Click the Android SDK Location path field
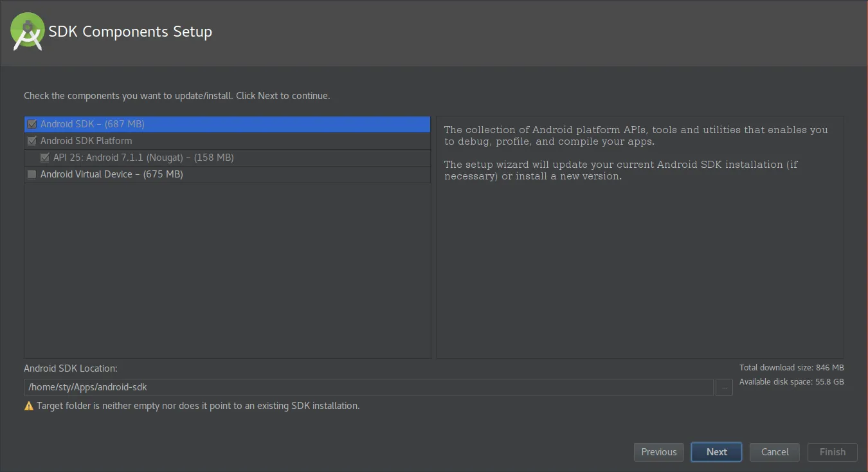Screen dimensions: 868x472 (x=368, y=387)
